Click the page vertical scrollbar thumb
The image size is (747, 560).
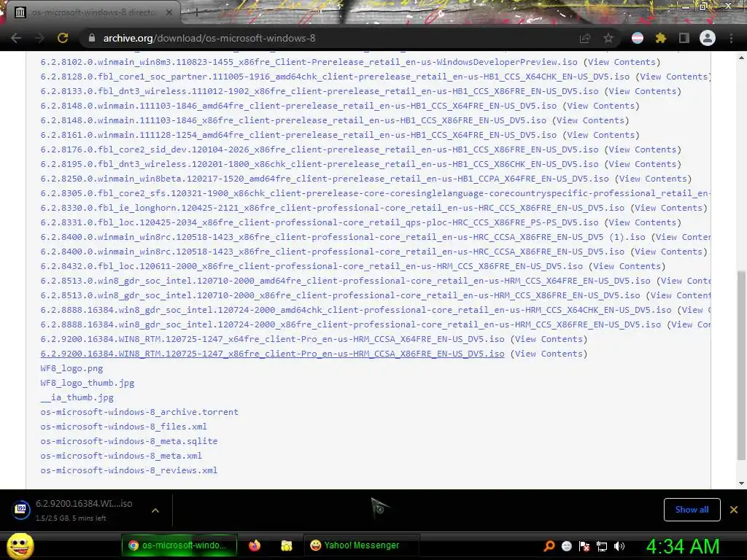tap(741, 365)
